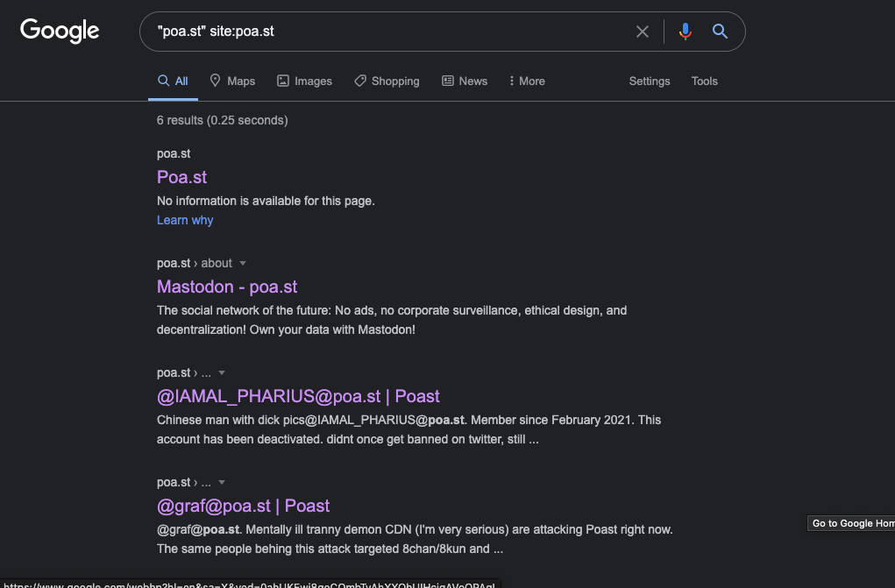The image size is (895, 588).
Task: Open dropdown arrow next to poa.st › about
Action: click(243, 263)
